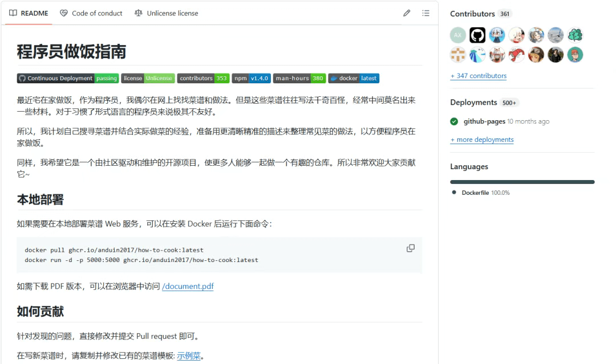This screenshot has height=364, width=616.
Task: Open the README outline list icon
Action: [x=425, y=13]
